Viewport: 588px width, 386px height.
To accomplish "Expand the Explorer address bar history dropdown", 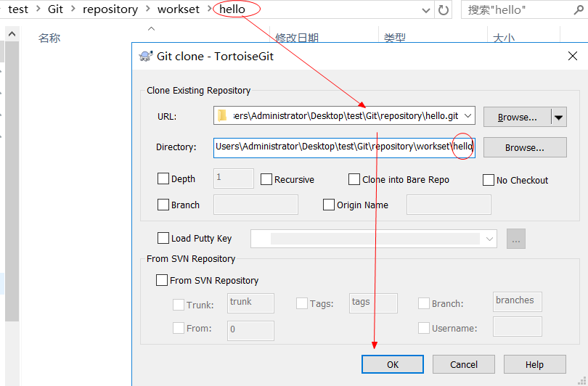I will click(x=426, y=10).
